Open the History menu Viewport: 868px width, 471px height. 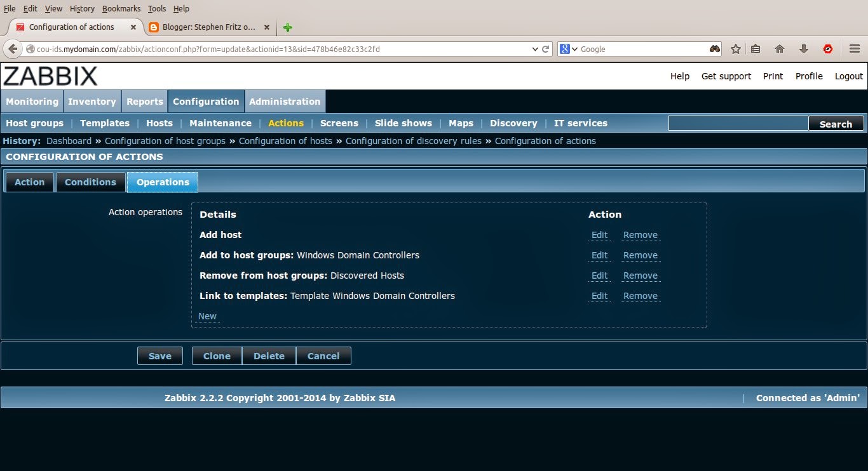82,8
